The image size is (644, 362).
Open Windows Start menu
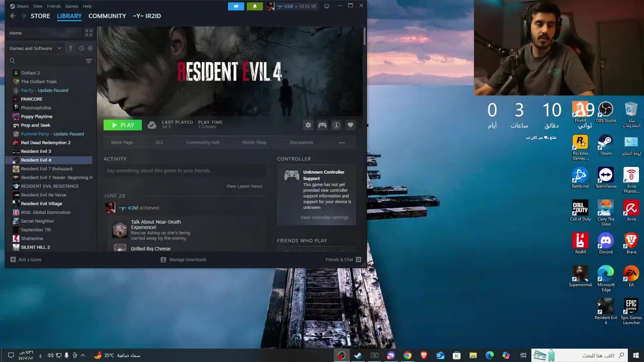tap(636, 355)
